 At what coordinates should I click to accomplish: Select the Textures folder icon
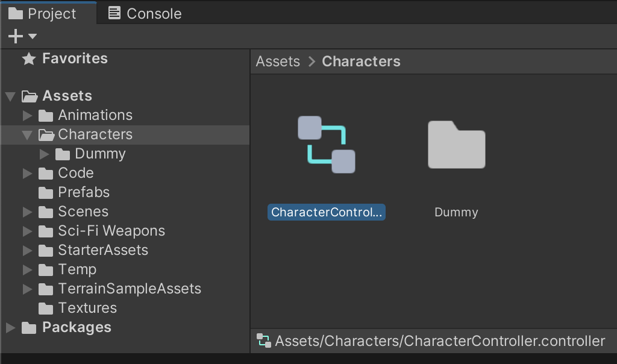(46, 309)
